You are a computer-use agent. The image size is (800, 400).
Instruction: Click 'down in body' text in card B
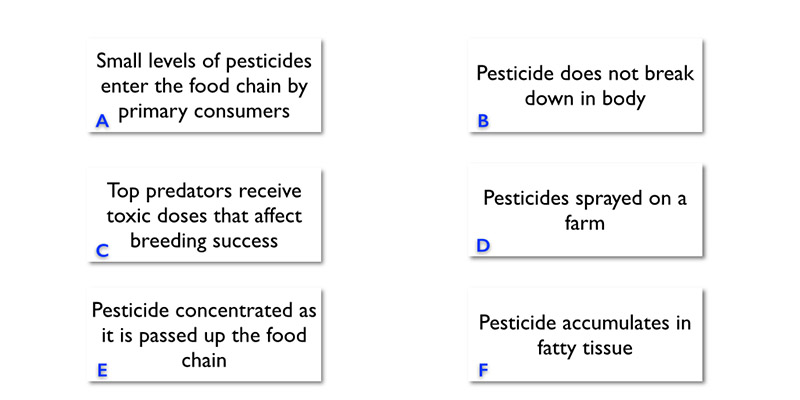click(x=585, y=99)
